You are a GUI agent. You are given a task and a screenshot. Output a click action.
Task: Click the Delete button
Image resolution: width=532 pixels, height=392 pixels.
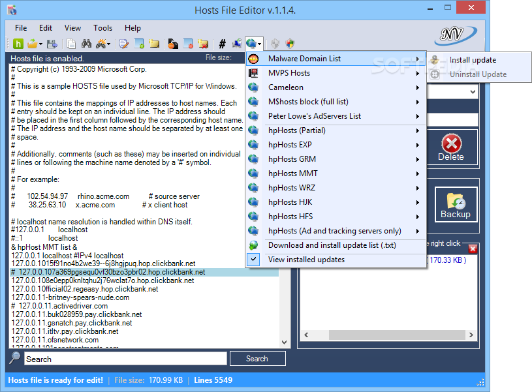pyautogui.click(x=452, y=147)
